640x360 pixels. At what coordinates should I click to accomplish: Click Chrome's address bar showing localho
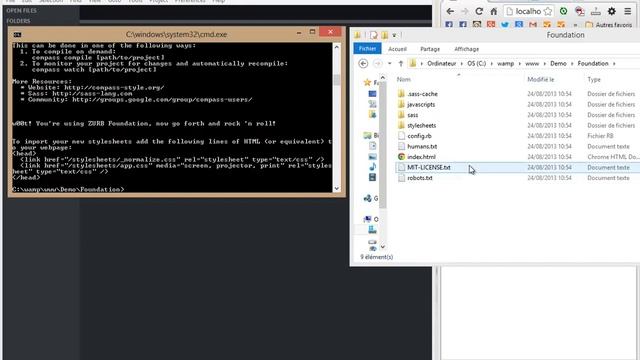pyautogui.click(x=529, y=11)
